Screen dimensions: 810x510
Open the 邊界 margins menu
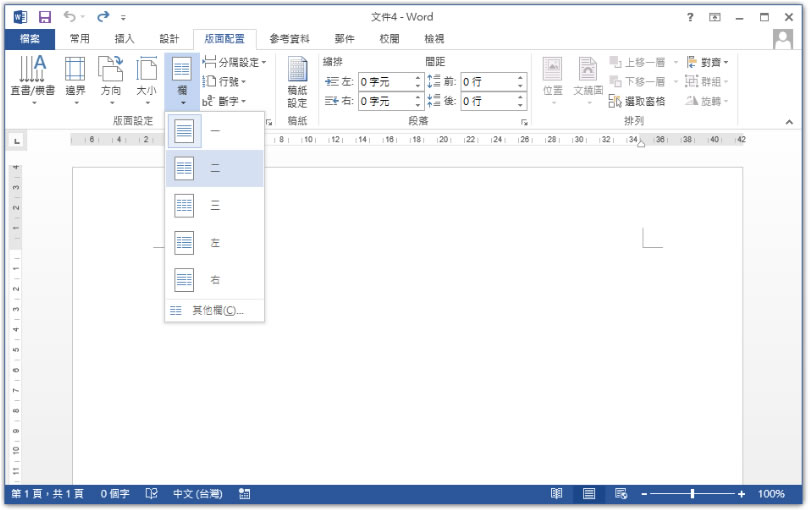[x=75, y=80]
